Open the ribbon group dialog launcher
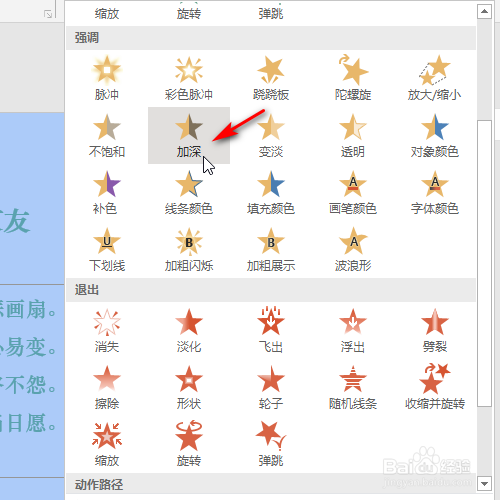 (x=48, y=14)
